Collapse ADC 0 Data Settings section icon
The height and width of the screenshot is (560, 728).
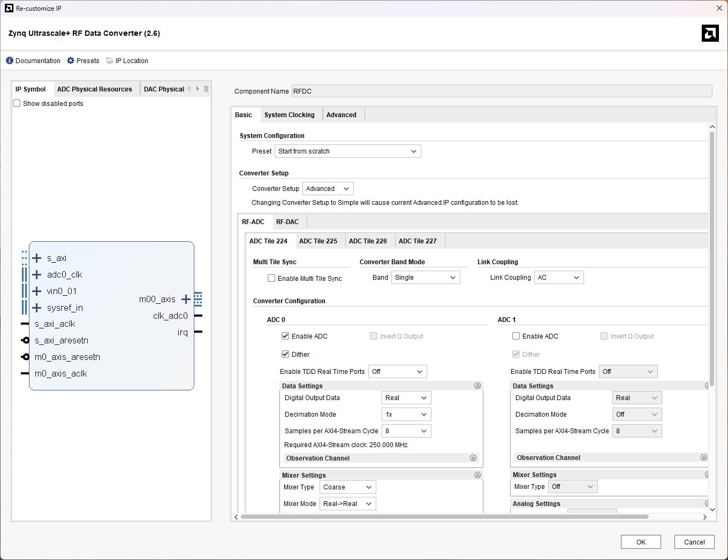(x=477, y=386)
